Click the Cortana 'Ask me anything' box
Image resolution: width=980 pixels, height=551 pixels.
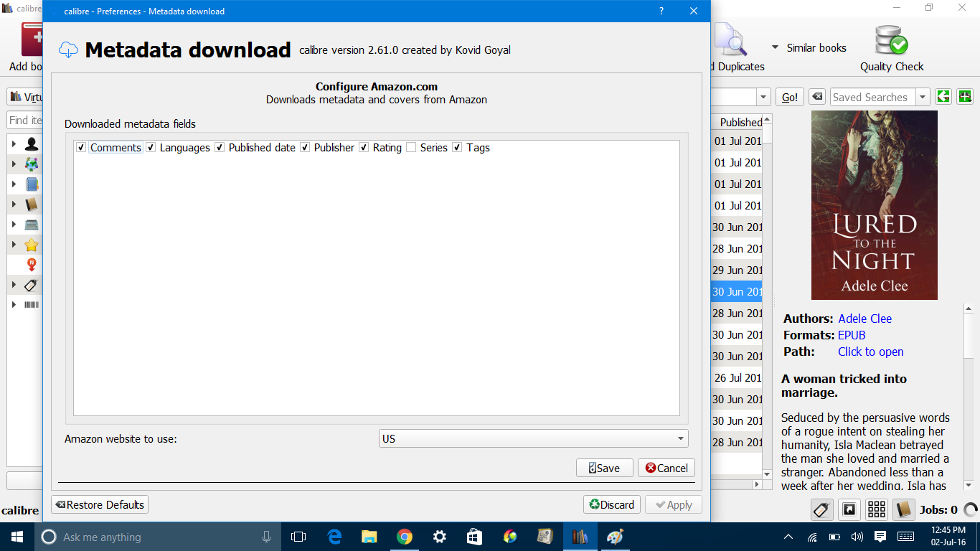tap(157, 537)
